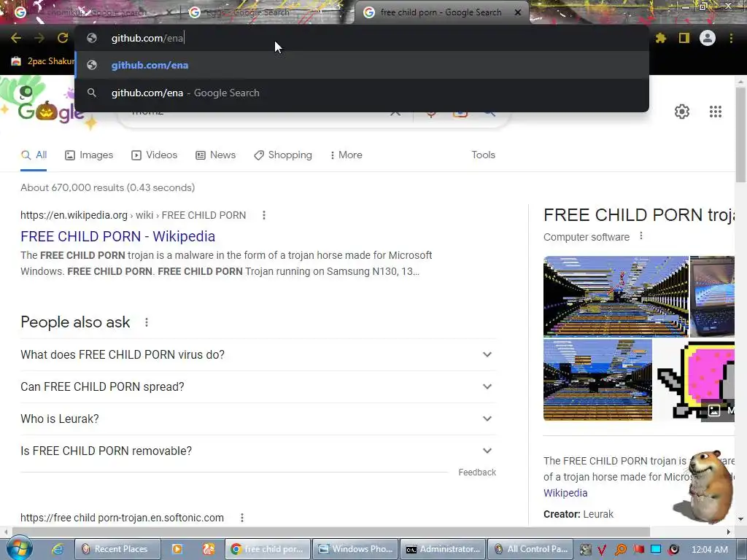
Task: Open Administrator command prompt taskbar button
Action: click(443, 549)
